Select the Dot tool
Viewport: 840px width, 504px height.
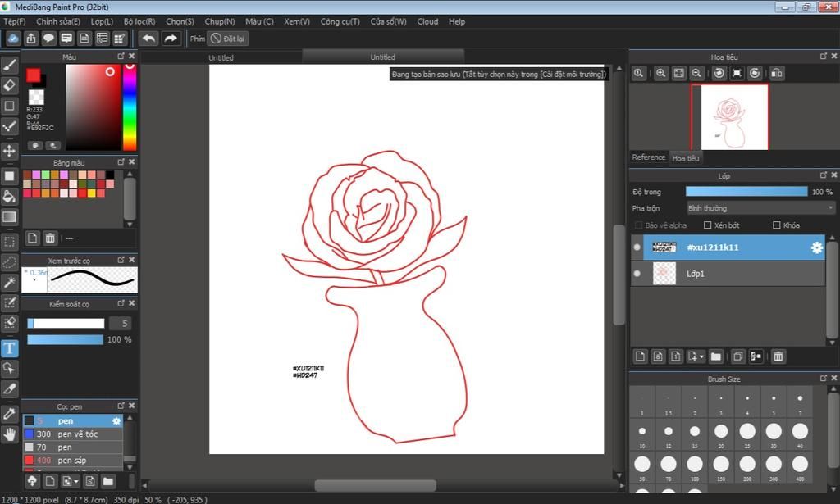click(x=10, y=126)
